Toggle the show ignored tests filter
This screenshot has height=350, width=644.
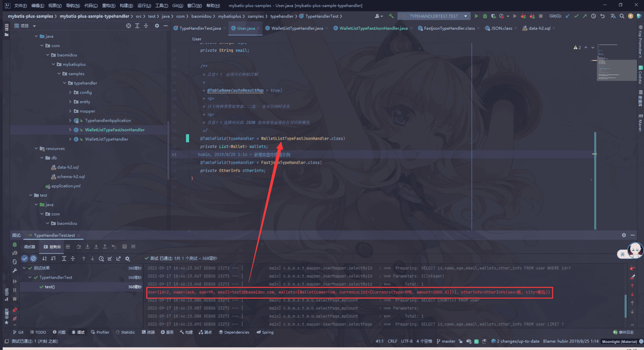(33, 258)
